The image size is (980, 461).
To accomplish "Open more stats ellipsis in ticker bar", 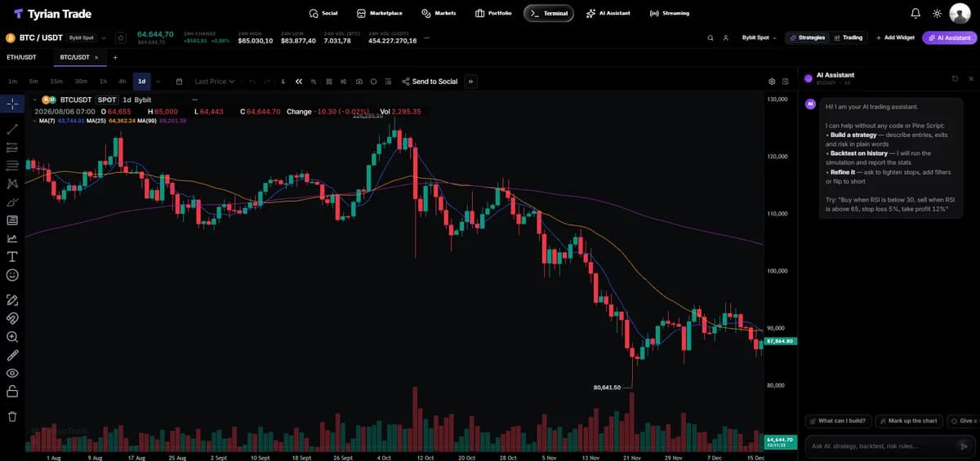I will (426, 38).
